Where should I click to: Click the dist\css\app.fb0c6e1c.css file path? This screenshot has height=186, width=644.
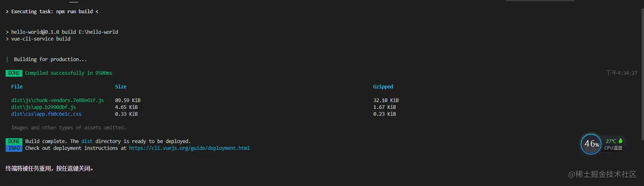(x=46, y=114)
